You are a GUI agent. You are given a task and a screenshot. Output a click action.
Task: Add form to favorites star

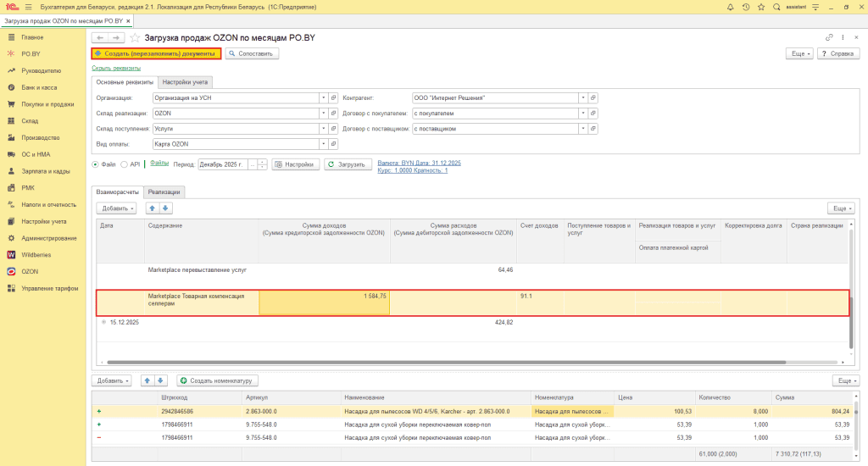[x=135, y=37]
